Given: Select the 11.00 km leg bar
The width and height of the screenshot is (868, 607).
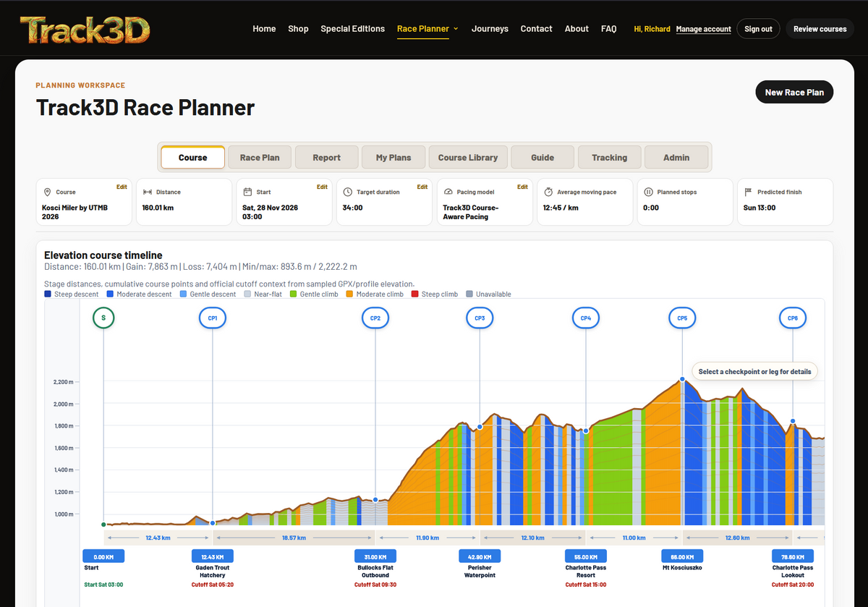Looking at the screenshot, I should coord(634,538).
